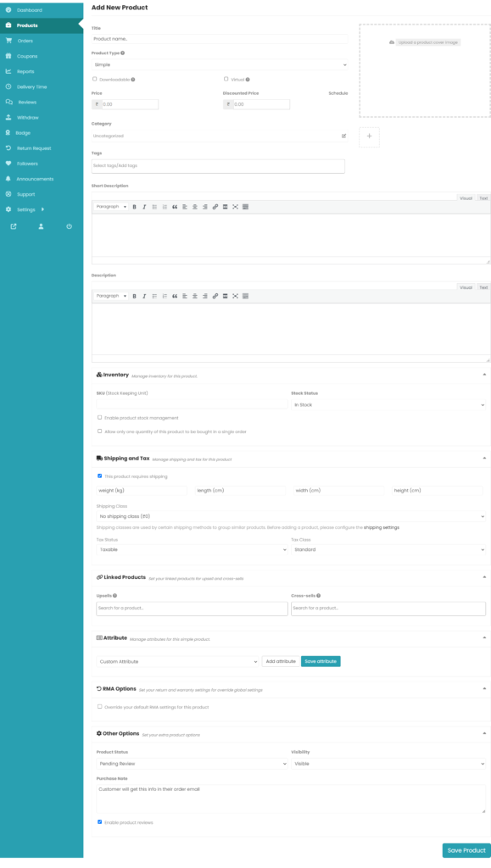Viewport: 491px width, 868px height.
Task: Toggle fullscreen in Short Description editor
Action: [x=235, y=207]
